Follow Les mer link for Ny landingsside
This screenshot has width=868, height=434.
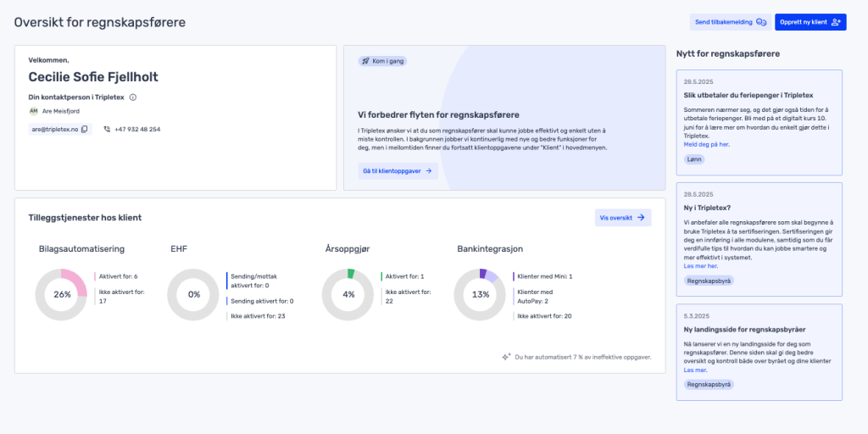(695, 370)
